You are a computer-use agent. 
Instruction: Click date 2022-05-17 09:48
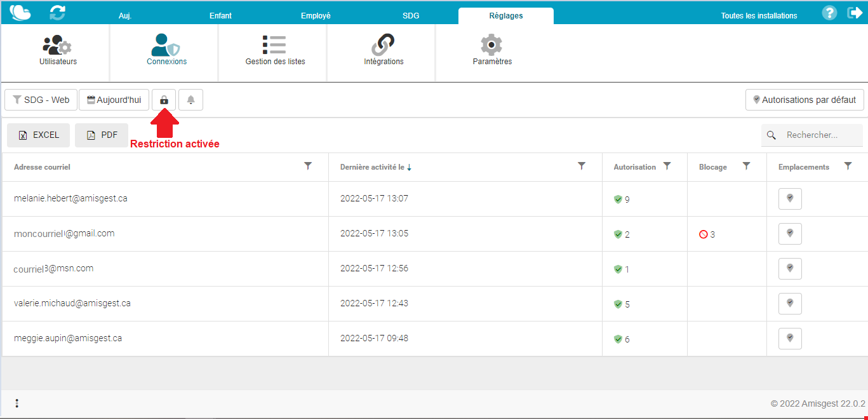374,338
